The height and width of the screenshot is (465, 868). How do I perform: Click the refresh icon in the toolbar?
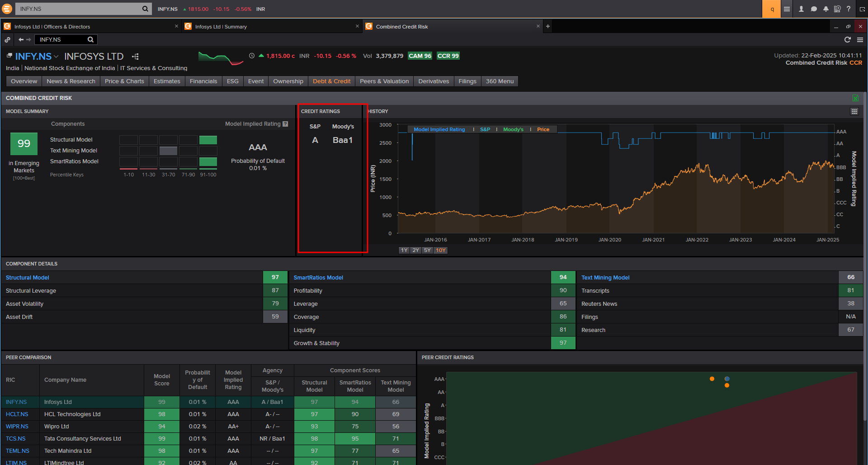[x=848, y=40]
